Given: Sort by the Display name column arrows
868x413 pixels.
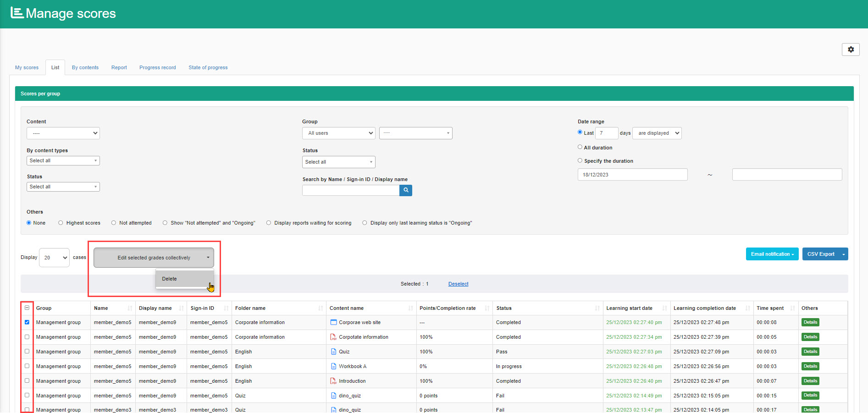Looking at the screenshot, I should click(181, 308).
